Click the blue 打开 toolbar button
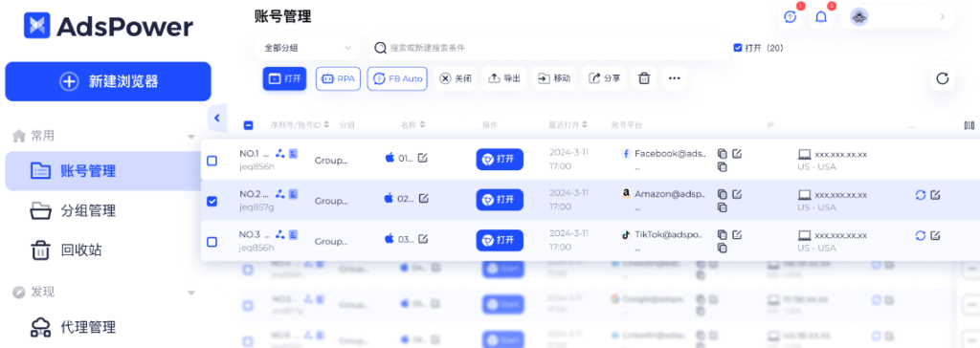 pyautogui.click(x=284, y=78)
